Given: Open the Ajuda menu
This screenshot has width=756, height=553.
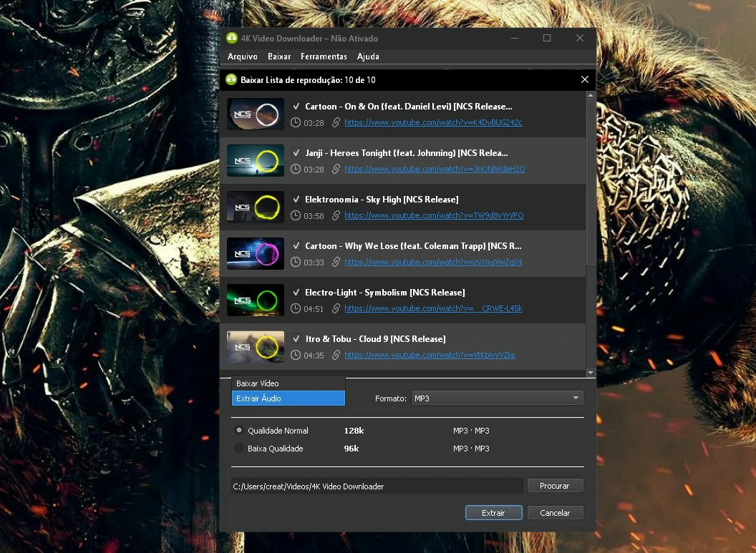Looking at the screenshot, I should point(368,57).
